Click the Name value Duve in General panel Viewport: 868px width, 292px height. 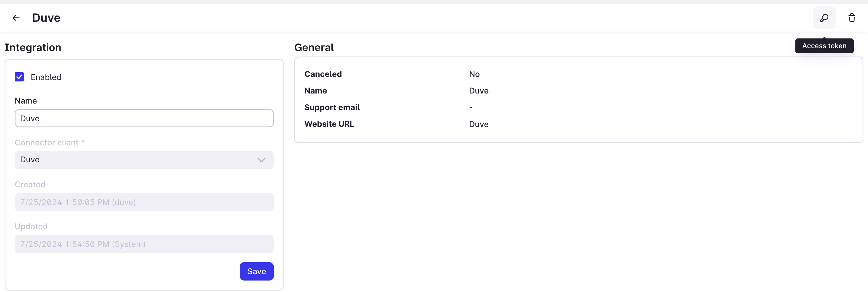click(x=478, y=91)
